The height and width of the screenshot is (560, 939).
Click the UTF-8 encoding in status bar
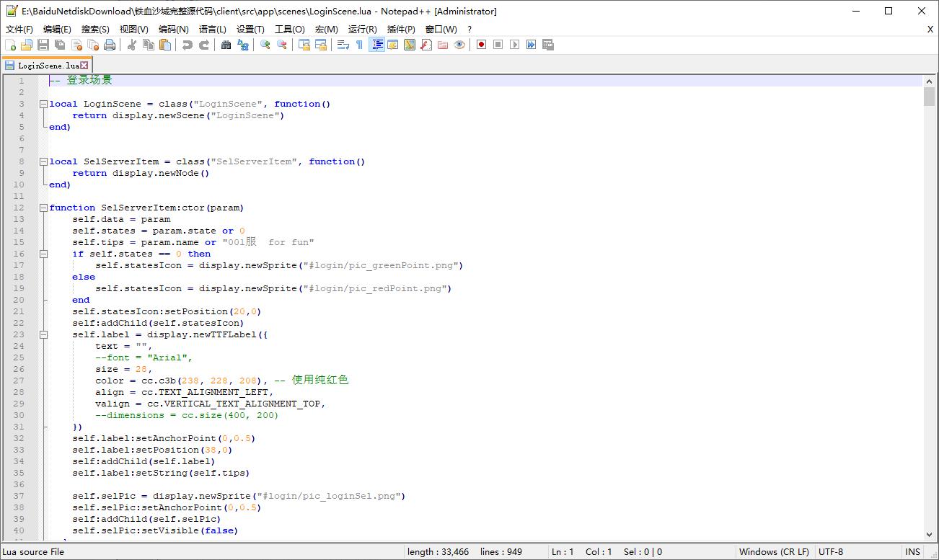[x=831, y=552]
